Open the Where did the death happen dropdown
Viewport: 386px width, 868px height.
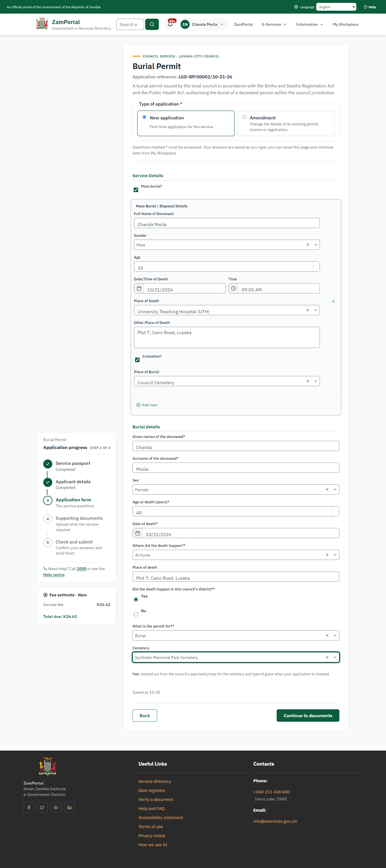[x=236, y=555]
